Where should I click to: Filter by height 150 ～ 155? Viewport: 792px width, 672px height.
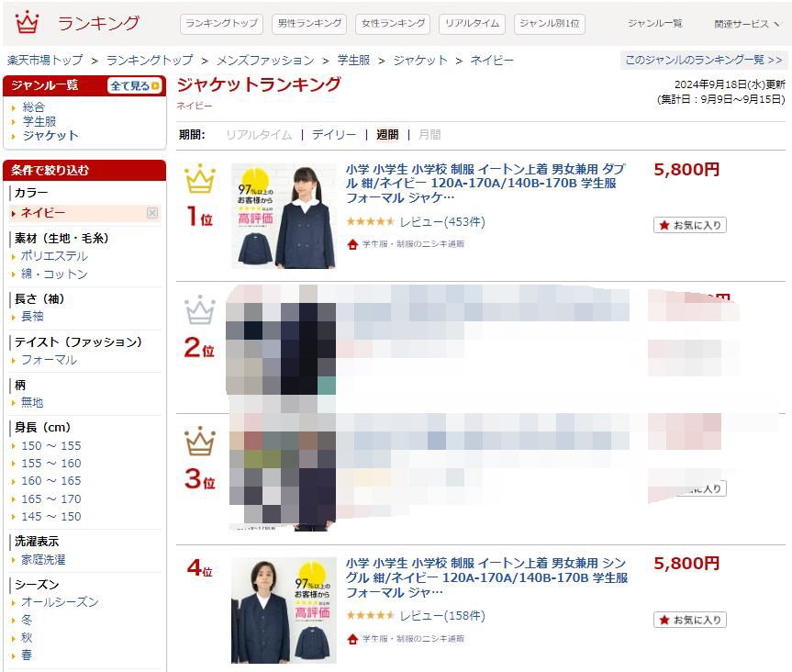click(51, 445)
